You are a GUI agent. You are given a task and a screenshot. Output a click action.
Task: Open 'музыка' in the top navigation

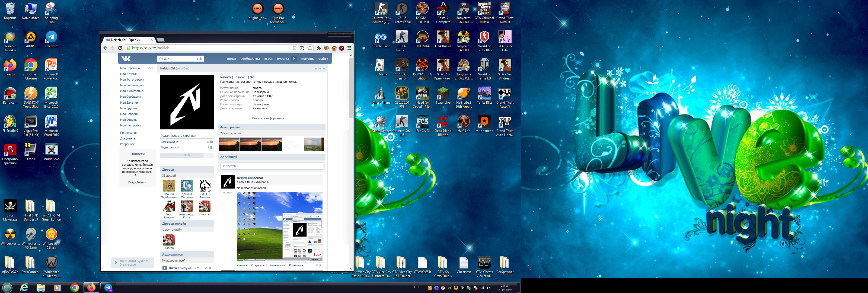(283, 59)
